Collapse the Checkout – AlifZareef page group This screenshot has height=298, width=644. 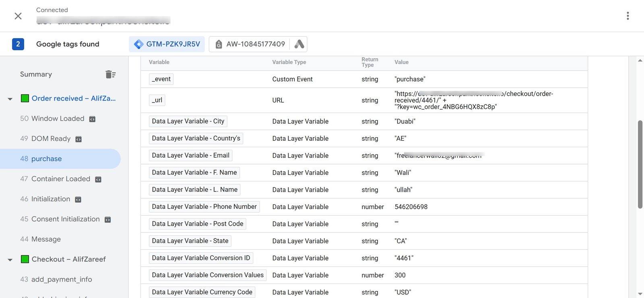10,260
